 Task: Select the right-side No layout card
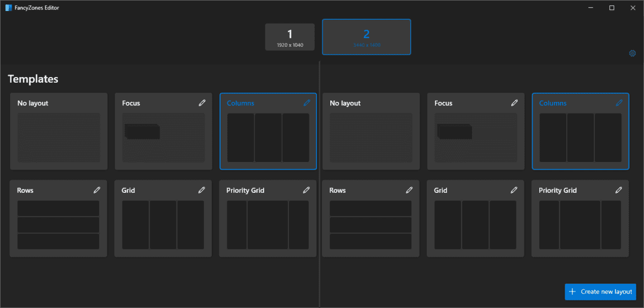pos(371,138)
